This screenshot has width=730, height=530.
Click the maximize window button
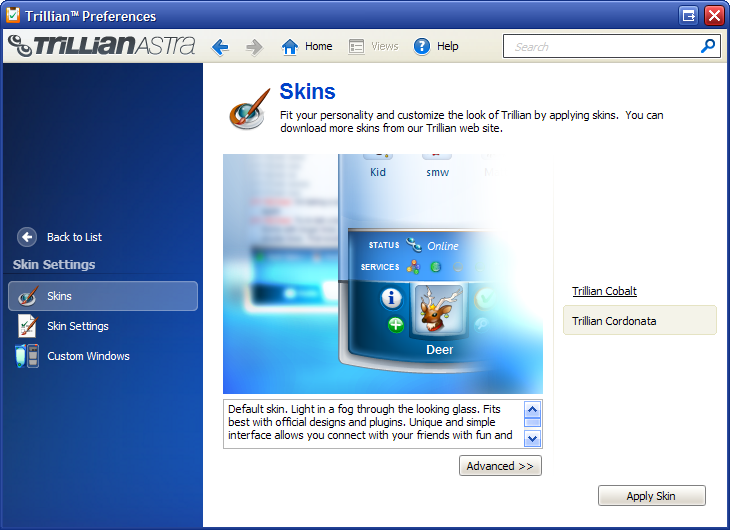tap(688, 15)
